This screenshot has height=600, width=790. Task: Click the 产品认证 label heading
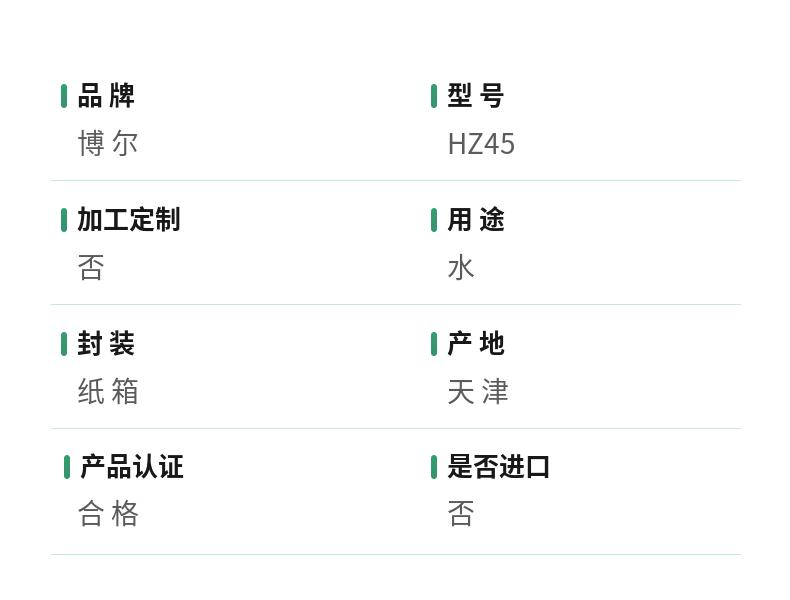(132, 466)
